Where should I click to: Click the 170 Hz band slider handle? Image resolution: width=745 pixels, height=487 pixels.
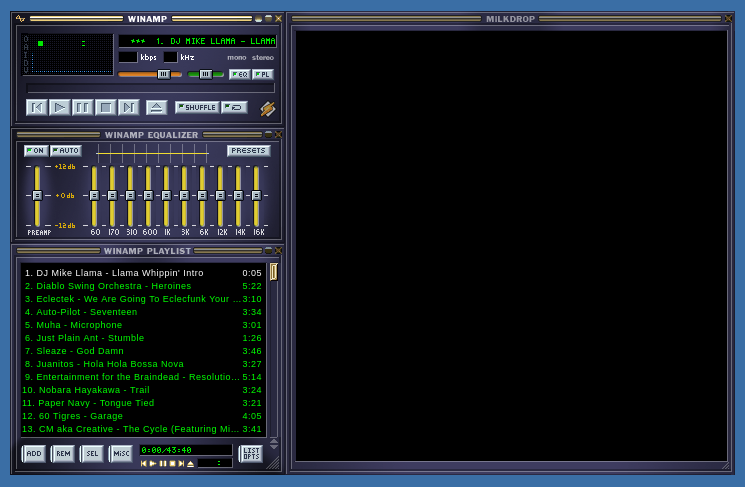click(x=112, y=195)
